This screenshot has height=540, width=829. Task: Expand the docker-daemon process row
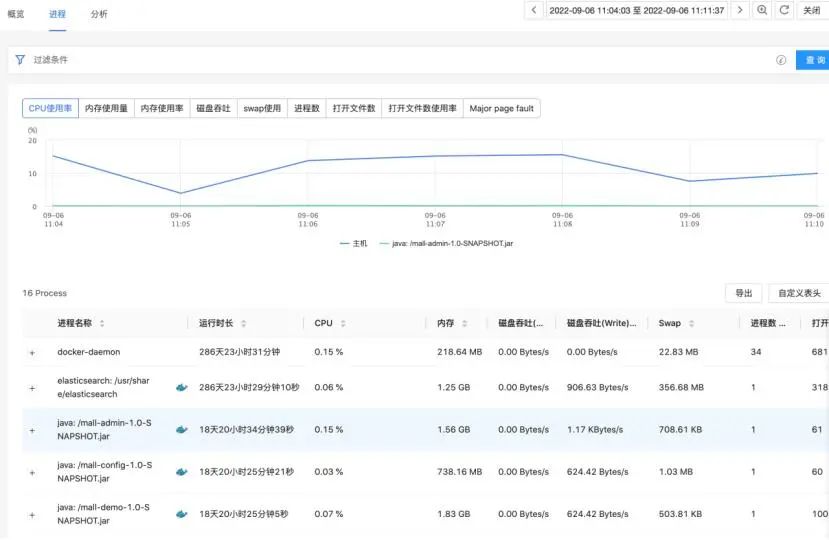coord(32,352)
